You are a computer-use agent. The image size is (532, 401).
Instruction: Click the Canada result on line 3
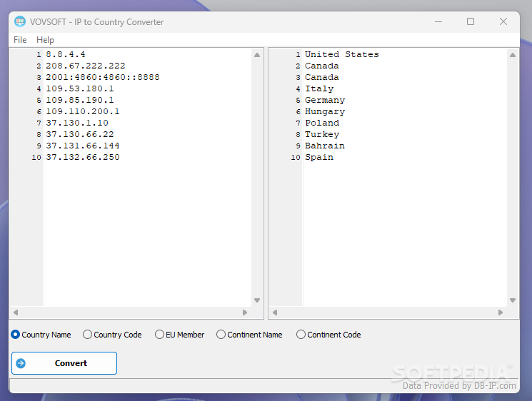click(x=321, y=77)
